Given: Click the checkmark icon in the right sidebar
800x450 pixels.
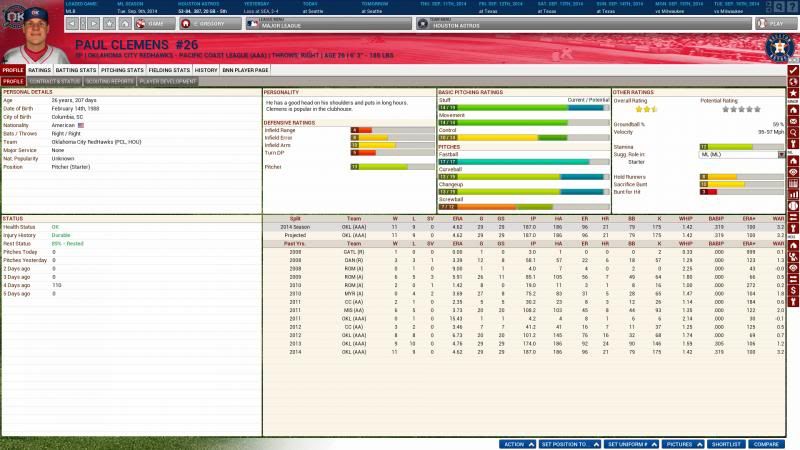Looking at the screenshot, I should pyautogui.click(x=793, y=70).
